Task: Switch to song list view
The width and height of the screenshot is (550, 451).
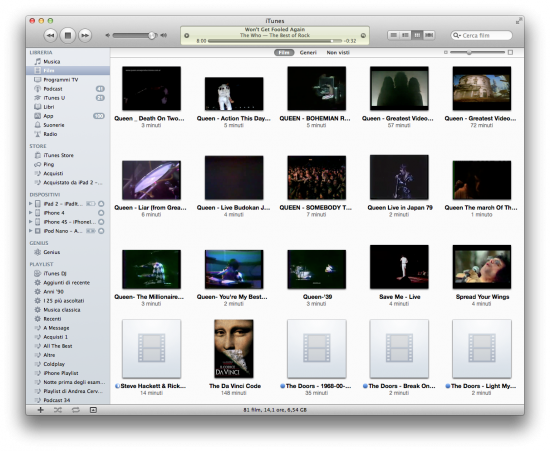Action: 394,35
